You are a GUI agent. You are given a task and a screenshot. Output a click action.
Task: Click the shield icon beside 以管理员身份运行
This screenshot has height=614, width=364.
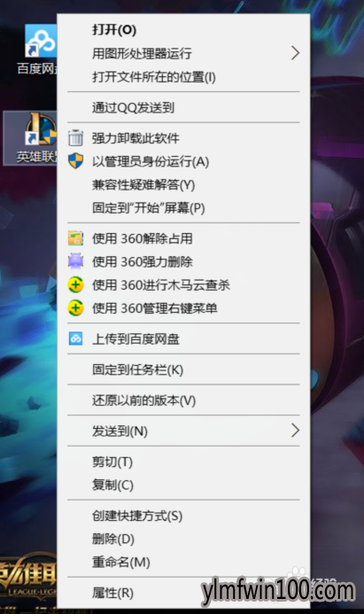[x=75, y=161]
